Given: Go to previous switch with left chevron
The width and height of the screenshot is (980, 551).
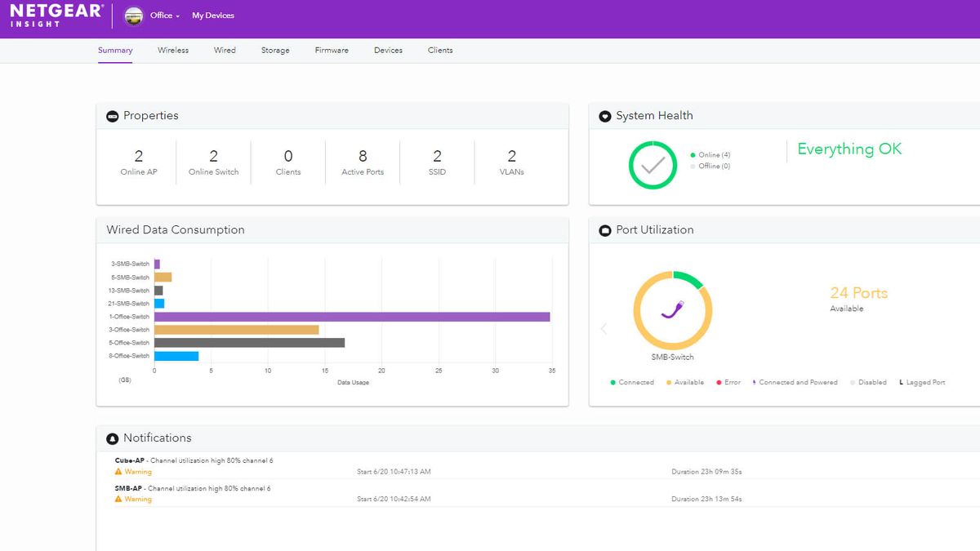Looking at the screenshot, I should tap(604, 329).
